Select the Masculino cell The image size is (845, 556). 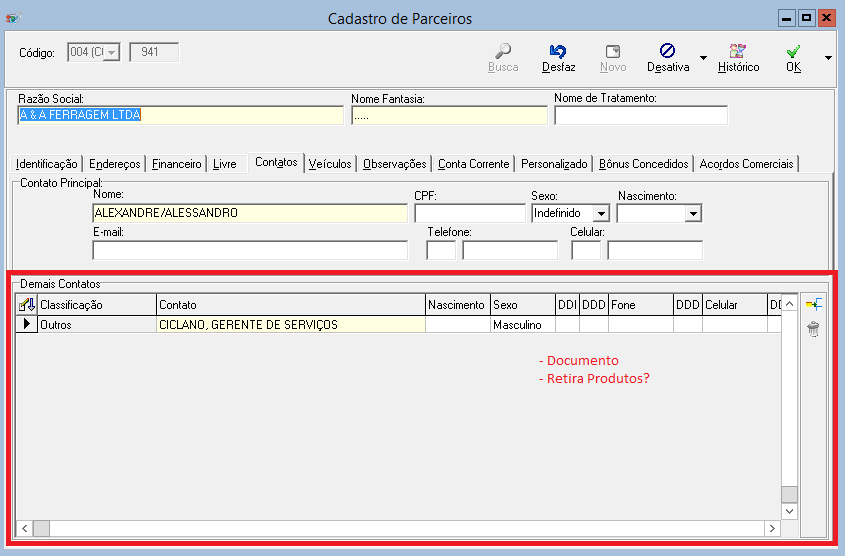coord(523,325)
